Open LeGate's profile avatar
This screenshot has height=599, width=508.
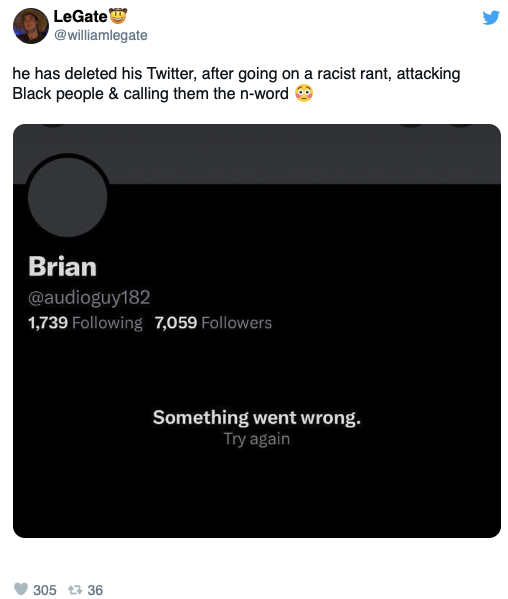(x=31, y=26)
